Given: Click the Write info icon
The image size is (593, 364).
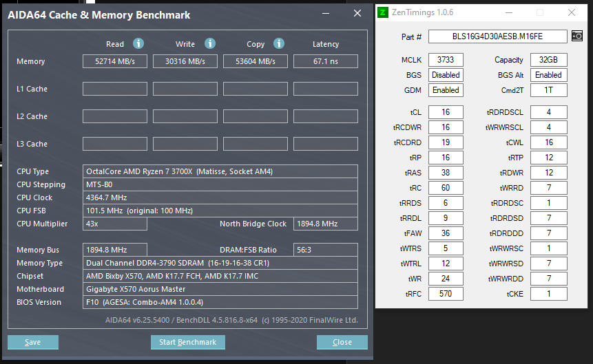Looking at the screenshot, I should [x=210, y=43].
